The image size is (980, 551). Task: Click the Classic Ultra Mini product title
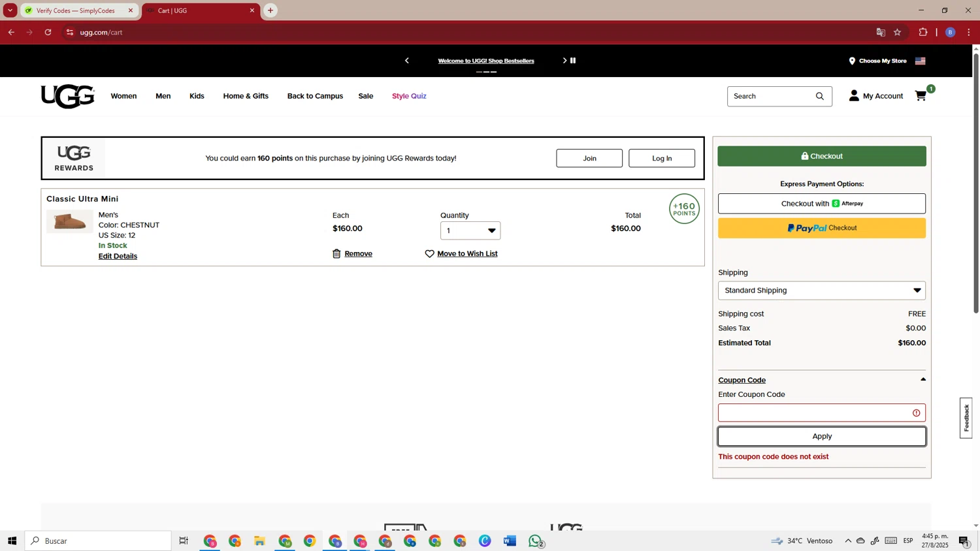(82, 199)
